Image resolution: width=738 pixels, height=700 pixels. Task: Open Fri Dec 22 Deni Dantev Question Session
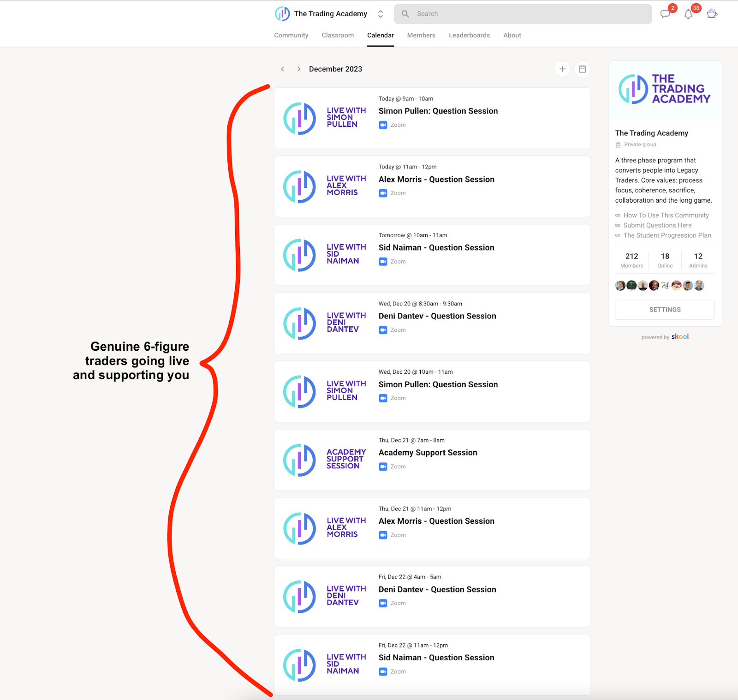[437, 589]
